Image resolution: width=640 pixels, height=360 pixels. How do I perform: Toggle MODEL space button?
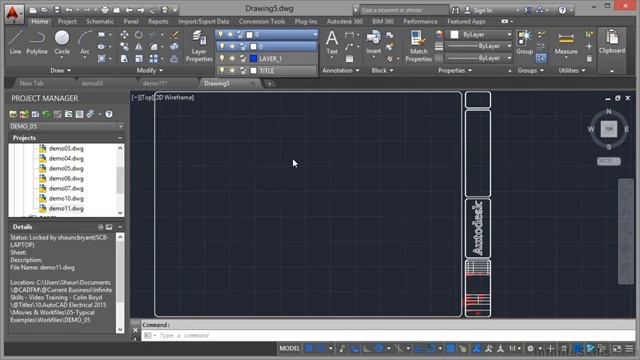click(x=289, y=349)
